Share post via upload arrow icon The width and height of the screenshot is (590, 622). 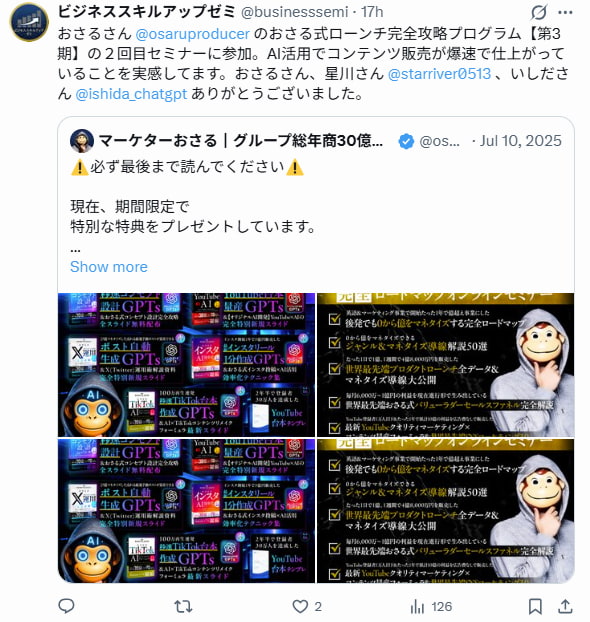[x=565, y=606]
